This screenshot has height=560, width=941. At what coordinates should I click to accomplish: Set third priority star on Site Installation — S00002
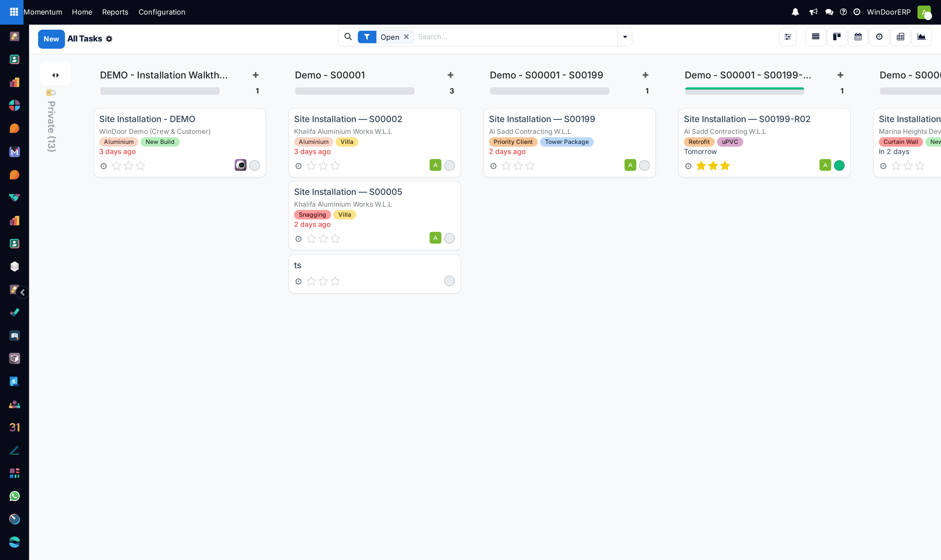(335, 166)
